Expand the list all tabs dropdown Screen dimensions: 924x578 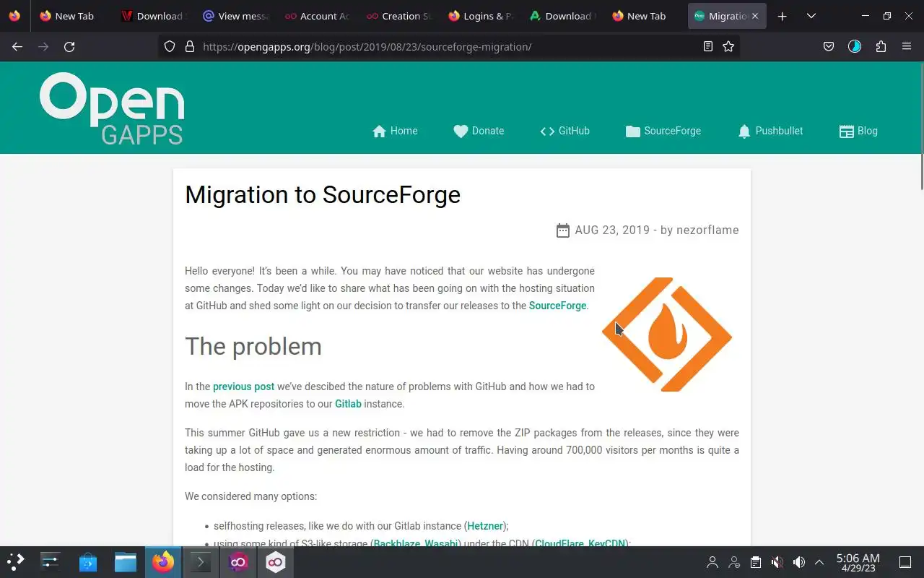(811, 16)
